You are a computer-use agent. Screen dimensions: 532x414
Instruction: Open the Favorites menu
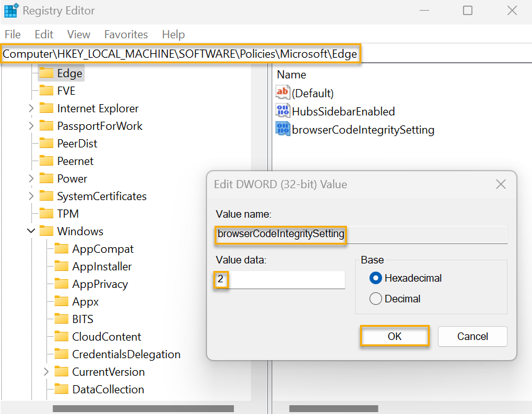click(127, 34)
